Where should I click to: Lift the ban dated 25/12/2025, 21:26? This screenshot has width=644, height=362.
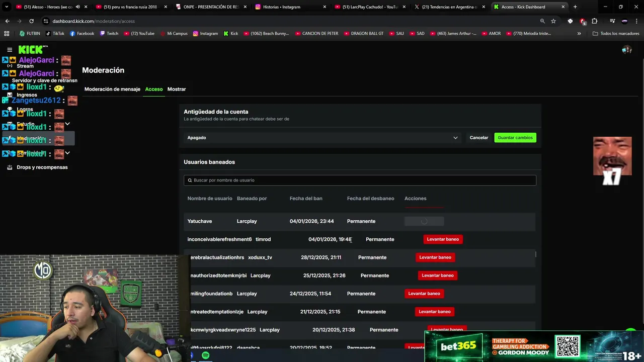point(438,276)
